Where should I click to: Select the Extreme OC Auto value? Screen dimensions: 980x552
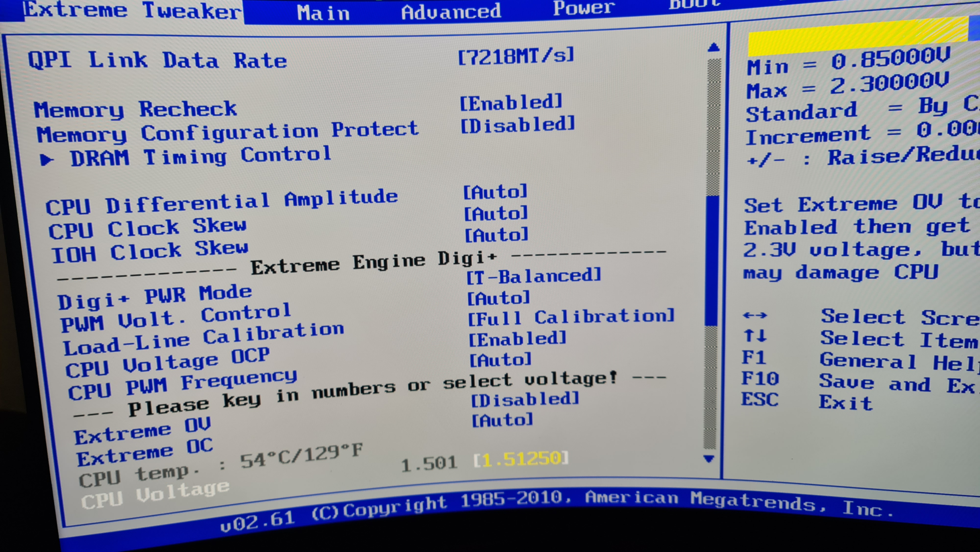(502, 420)
